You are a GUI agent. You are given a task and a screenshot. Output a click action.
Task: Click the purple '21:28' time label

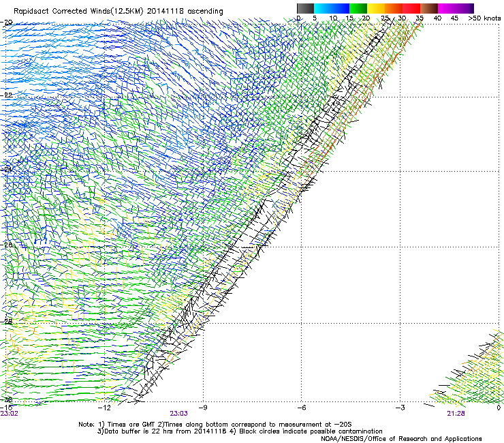coord(456,413)
